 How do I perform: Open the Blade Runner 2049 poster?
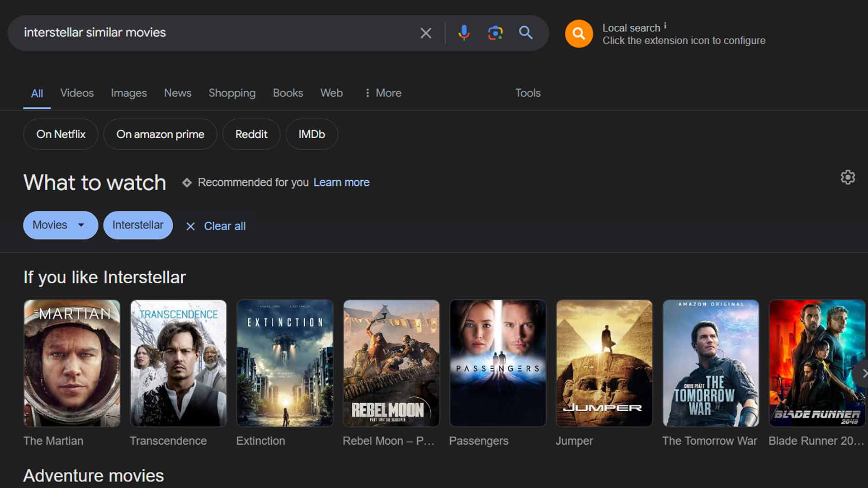click(x=817, y=363)
